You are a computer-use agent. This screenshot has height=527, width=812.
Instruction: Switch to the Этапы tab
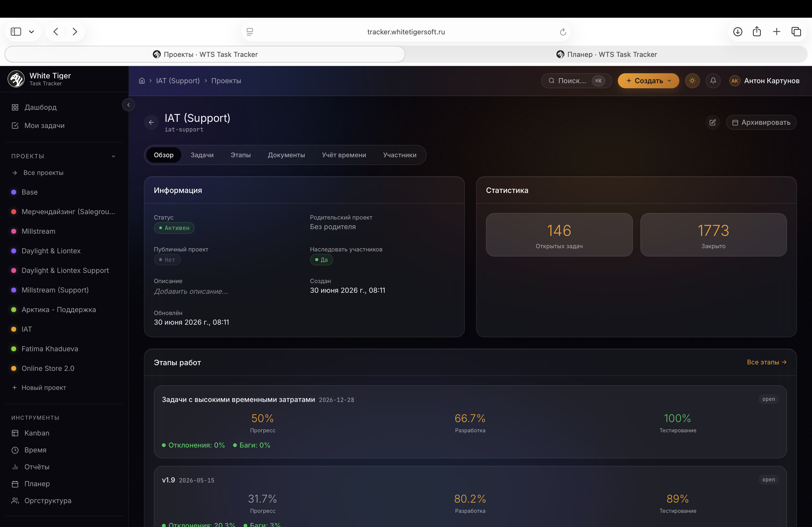[x=241, y=155]
